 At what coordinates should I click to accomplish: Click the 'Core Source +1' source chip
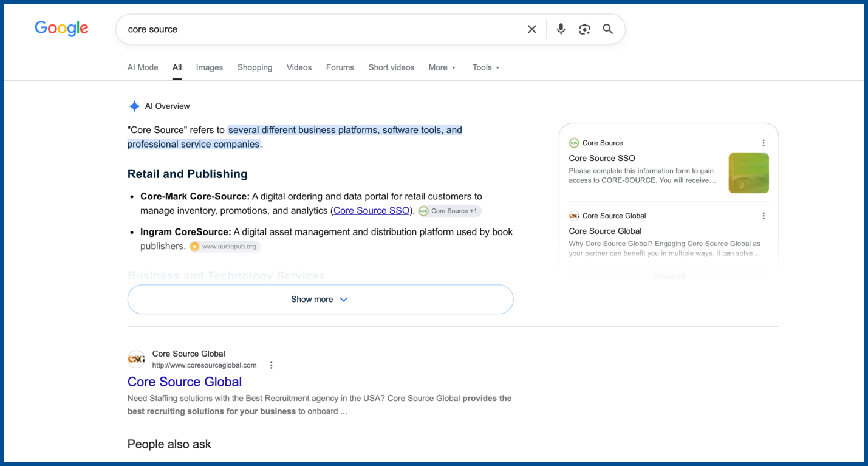click(x=450, y=211)
